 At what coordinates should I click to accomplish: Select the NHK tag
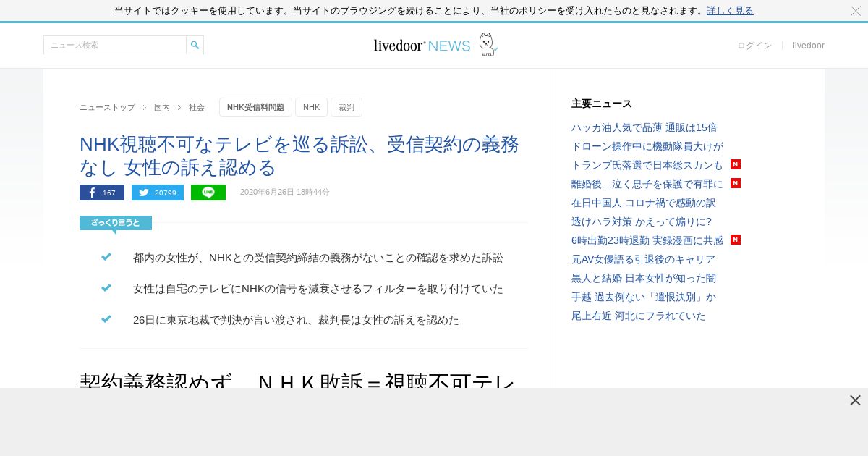[x=311, y=107]
